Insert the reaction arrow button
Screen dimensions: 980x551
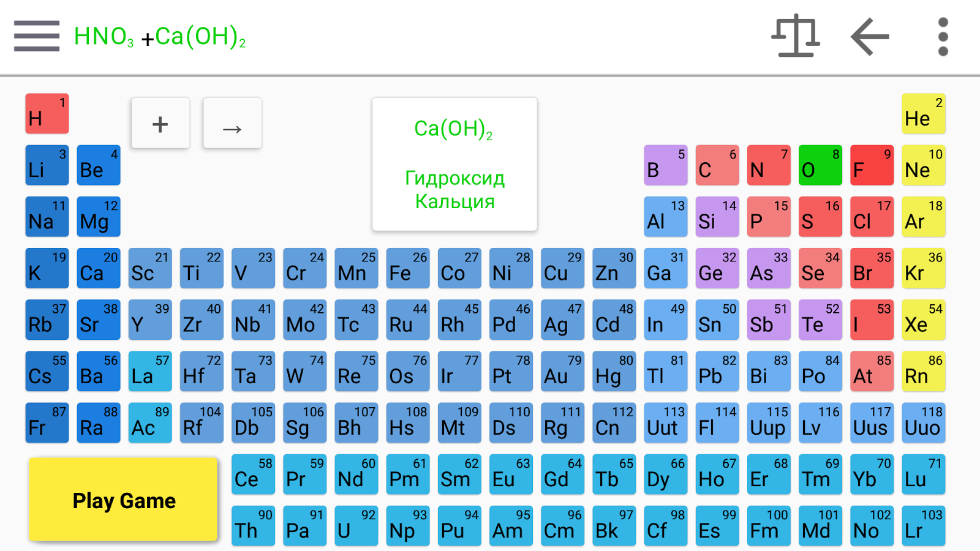click(x=232, y=123)
